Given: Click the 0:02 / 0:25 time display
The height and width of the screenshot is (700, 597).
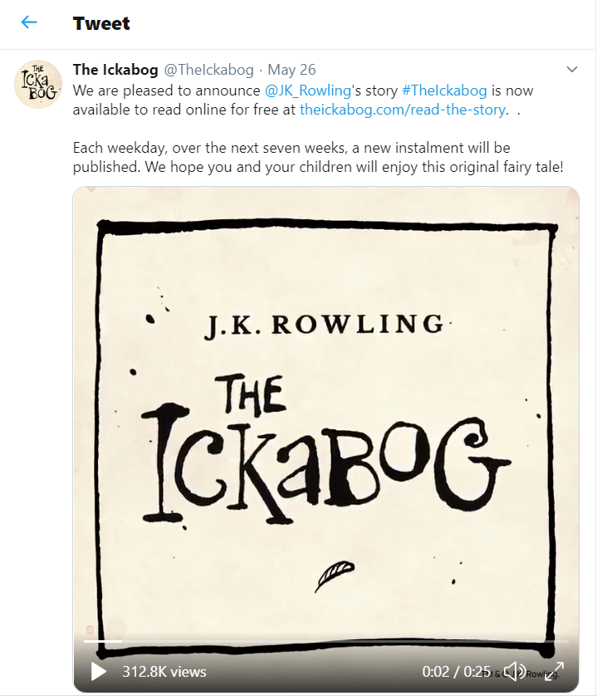Looking at the screenshot, I should 456,671.
